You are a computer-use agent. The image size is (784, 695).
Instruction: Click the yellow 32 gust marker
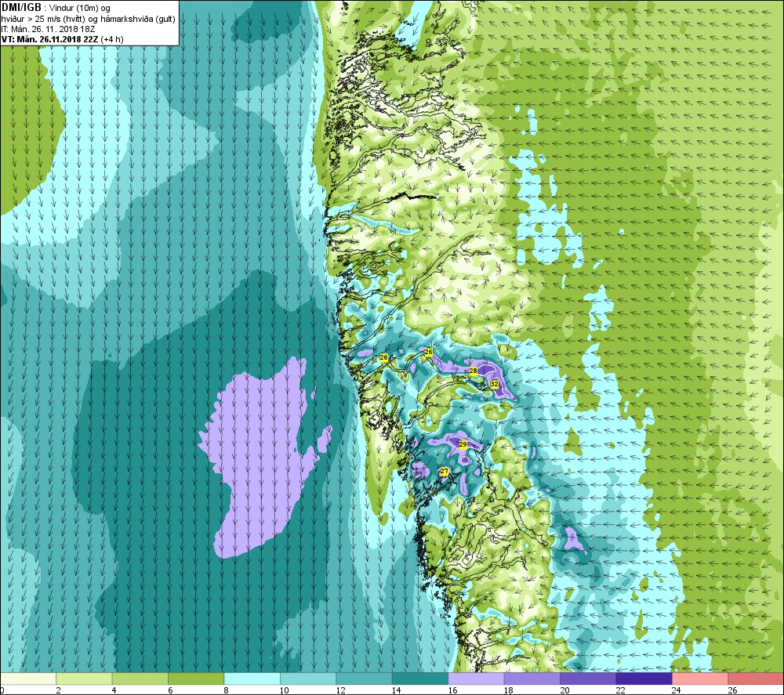coord(494,384)
